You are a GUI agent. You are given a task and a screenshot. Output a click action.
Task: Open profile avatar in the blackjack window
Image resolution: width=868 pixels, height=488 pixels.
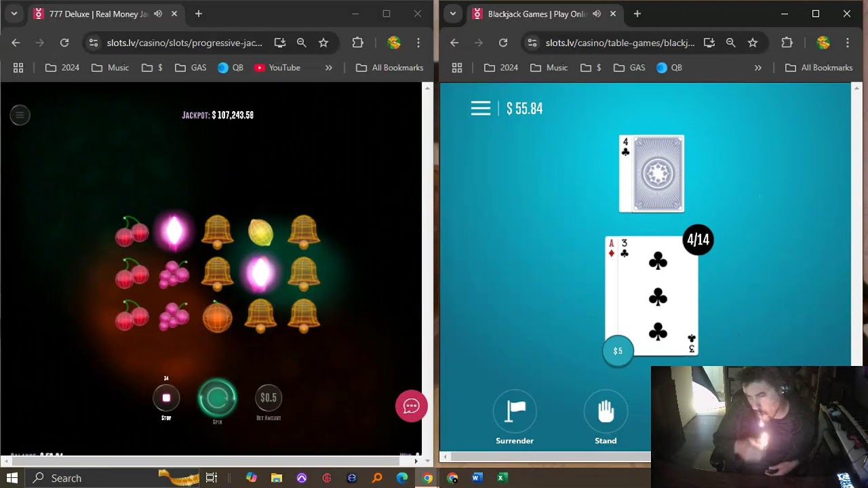[x=823, y=43]
